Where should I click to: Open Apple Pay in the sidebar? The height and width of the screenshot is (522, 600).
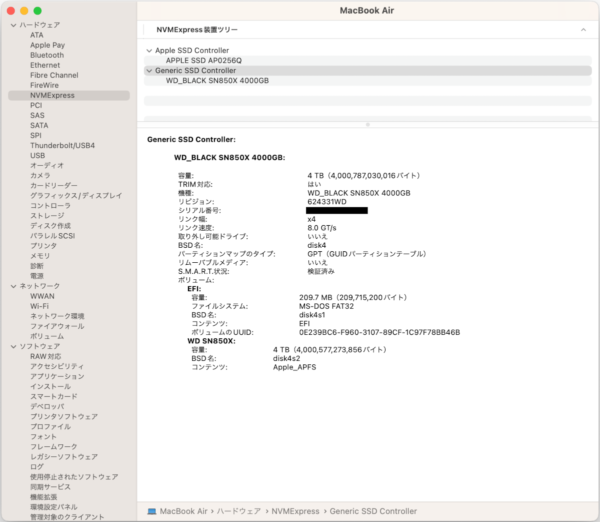tap(47, 45)
